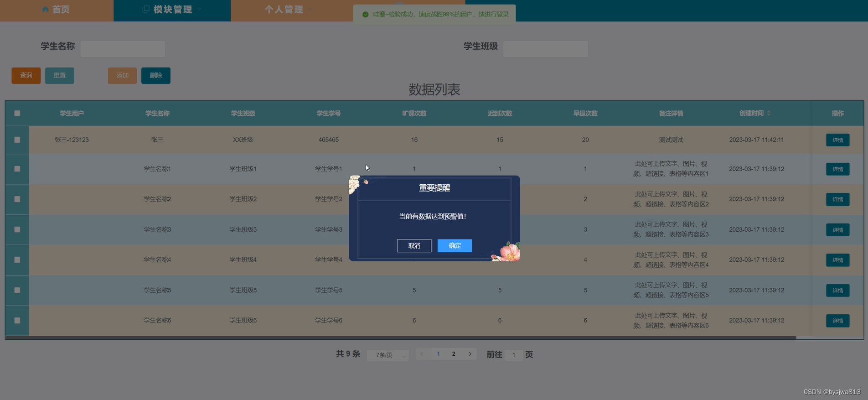Viewport: 868px width, 400px height.
Task: Click the sort arrows beside 创建时间 column
Action: [x=769, y=113]
